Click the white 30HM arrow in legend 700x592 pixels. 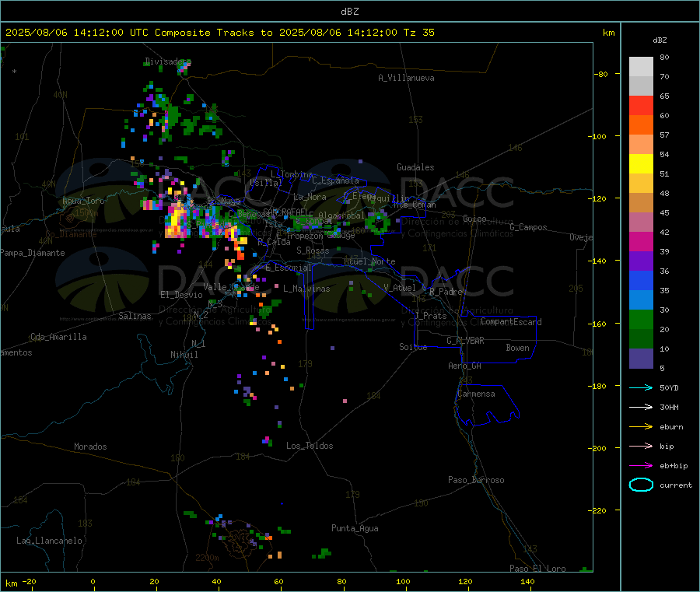coord(641,407)
